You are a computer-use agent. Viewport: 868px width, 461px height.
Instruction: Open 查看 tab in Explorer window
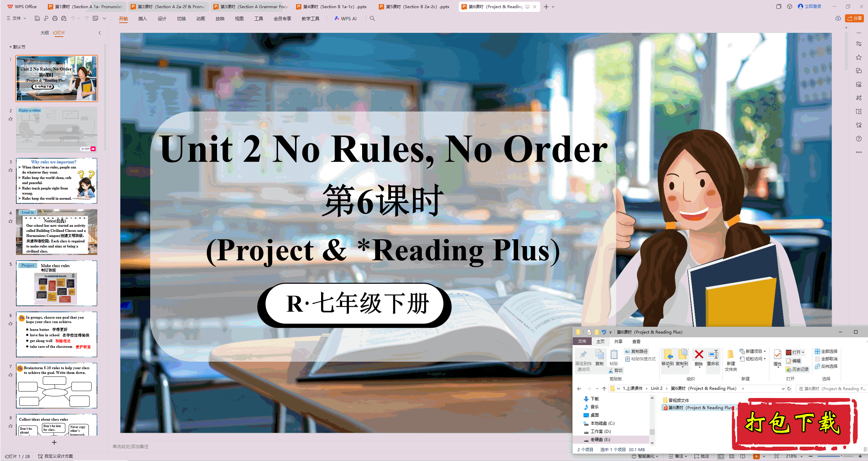click(636, 342)
